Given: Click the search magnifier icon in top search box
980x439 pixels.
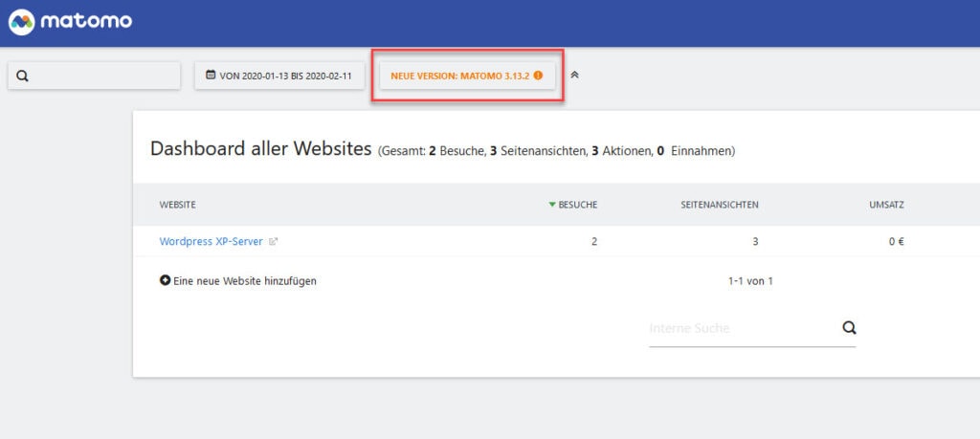Looking at the screenshot, I should (23, 77).
